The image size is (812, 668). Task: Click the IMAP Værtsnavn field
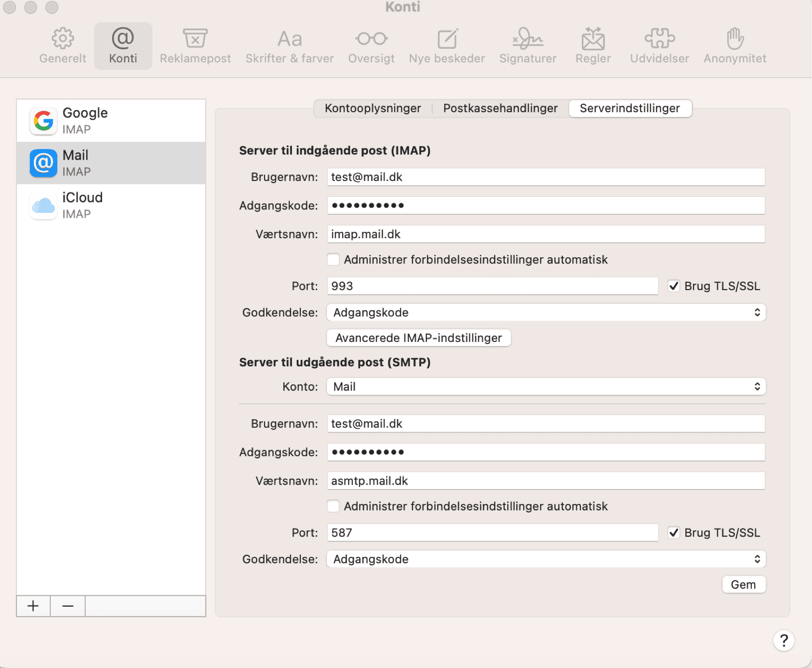pyautogui.click(x=545, y=234)
